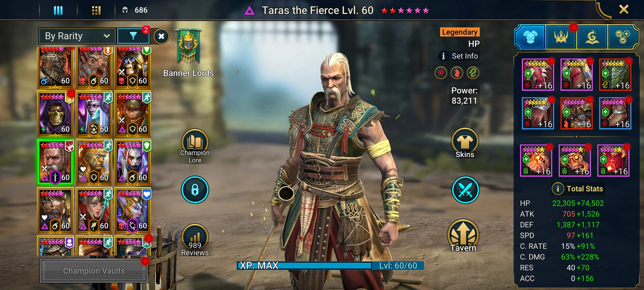This screenshot has height=290, width=644.
Task: Switch to the grid collection view
Action: coord(96,10)
